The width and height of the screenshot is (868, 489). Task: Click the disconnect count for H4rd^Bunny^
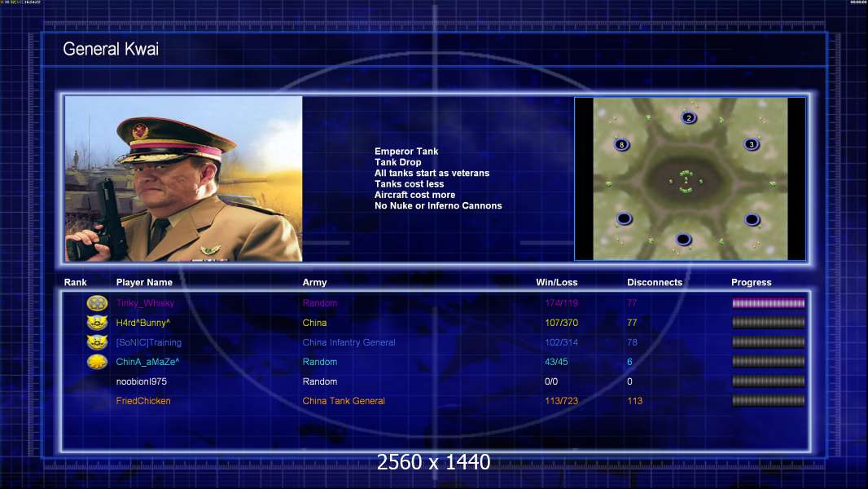[632, 322]
